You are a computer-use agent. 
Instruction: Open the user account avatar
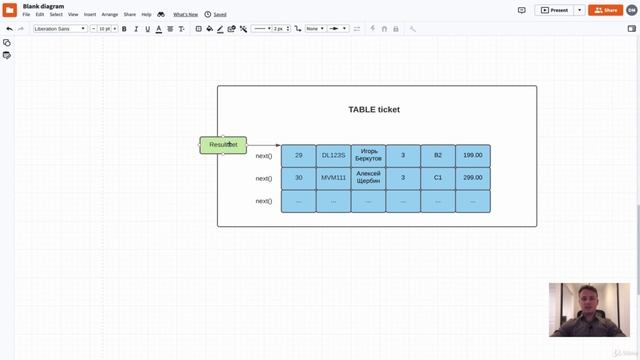(632, 10)
